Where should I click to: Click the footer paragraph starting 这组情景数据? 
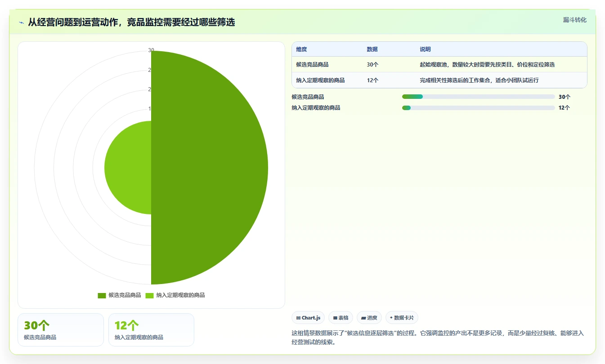[x=438, y=337]
